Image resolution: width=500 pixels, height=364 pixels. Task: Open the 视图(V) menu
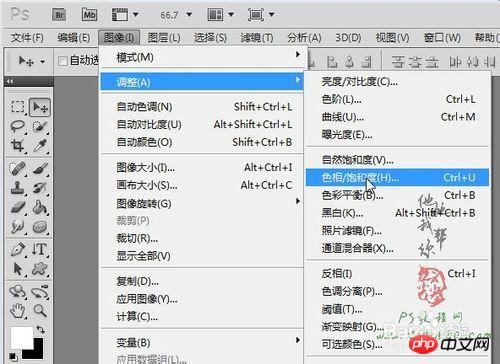[x=392, y=38]
